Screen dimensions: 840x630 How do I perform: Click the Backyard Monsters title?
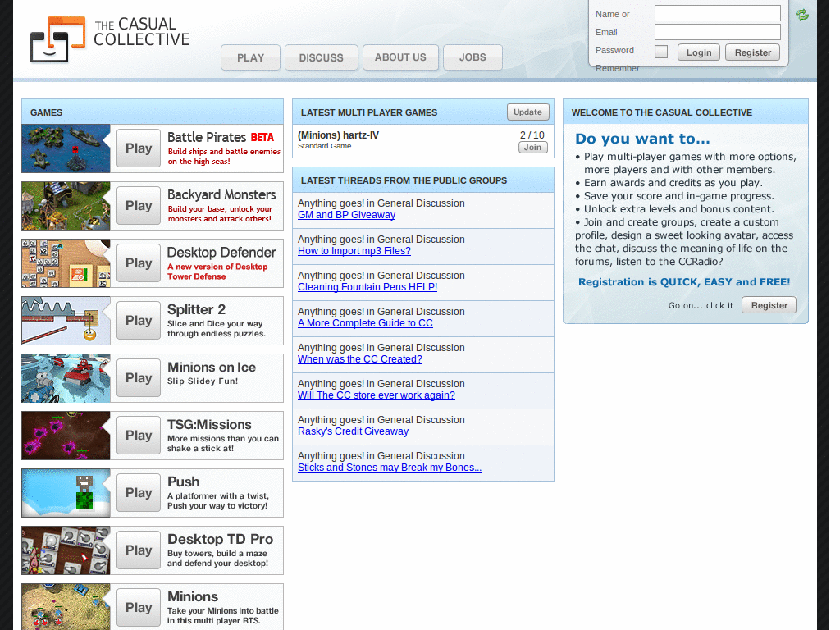(x=221, y=194)
